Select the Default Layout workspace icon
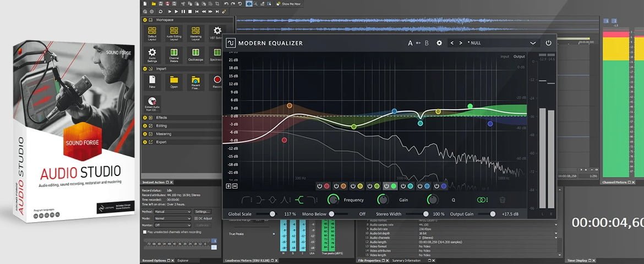The height and width of the screenshot is (264, 644). (x=152, y=34)
